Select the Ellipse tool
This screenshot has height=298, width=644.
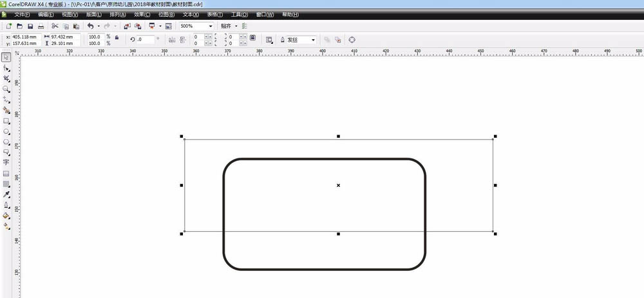coord(6,131)
